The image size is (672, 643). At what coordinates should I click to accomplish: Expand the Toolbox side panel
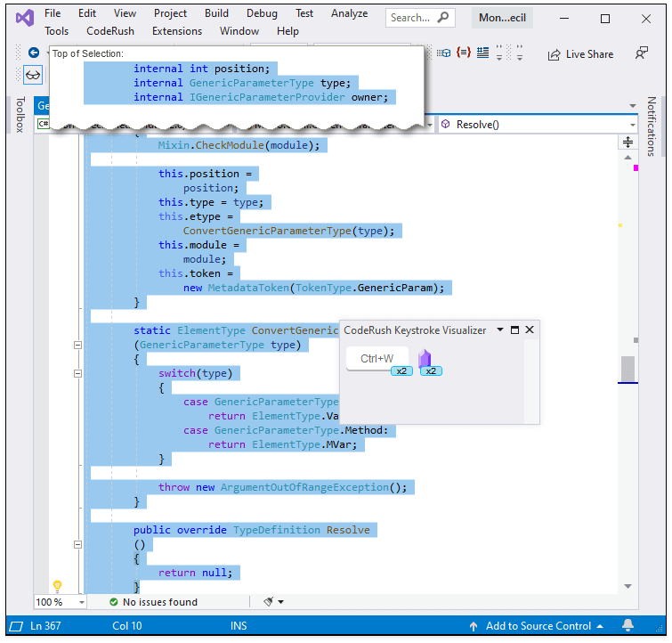(20, 114)
